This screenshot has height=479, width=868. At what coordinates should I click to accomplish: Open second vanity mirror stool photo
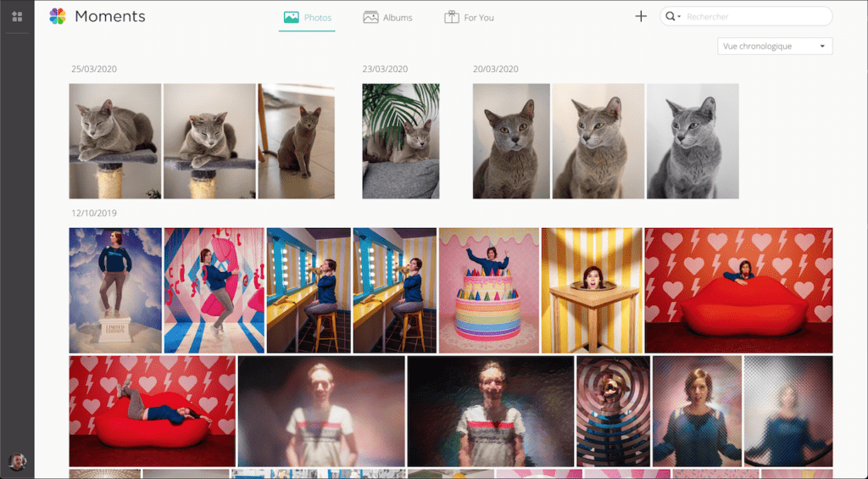(x=395, y=290)
